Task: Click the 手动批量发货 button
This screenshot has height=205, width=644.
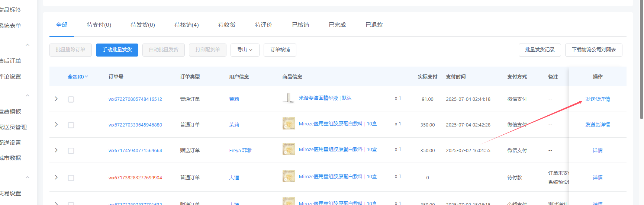Action: pyautogui.click(x=117, y=50)
